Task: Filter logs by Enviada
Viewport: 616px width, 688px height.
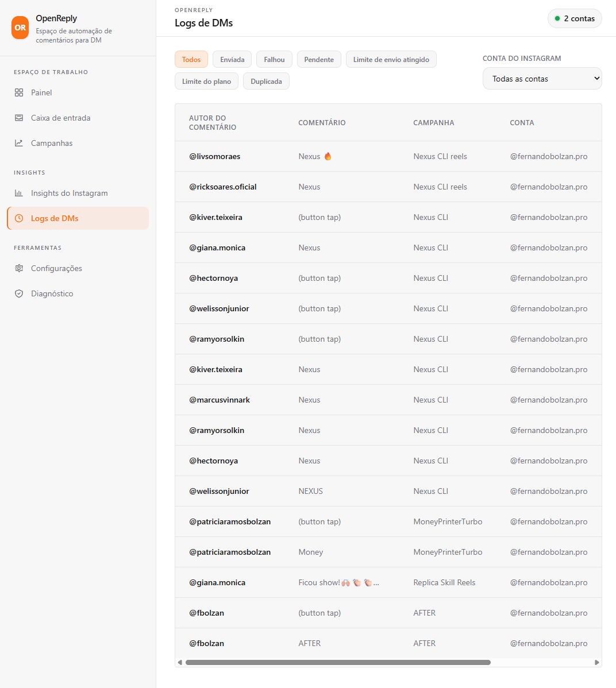Action: coord(232,59)
